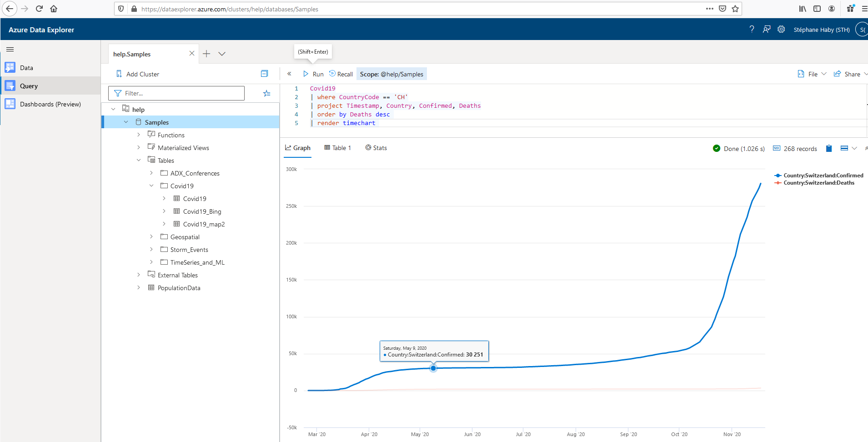This screenshot has width=868, height=442.
Task: Expand the Storm_Events folder
Action: pyautogui.click(x=151, y=249)
